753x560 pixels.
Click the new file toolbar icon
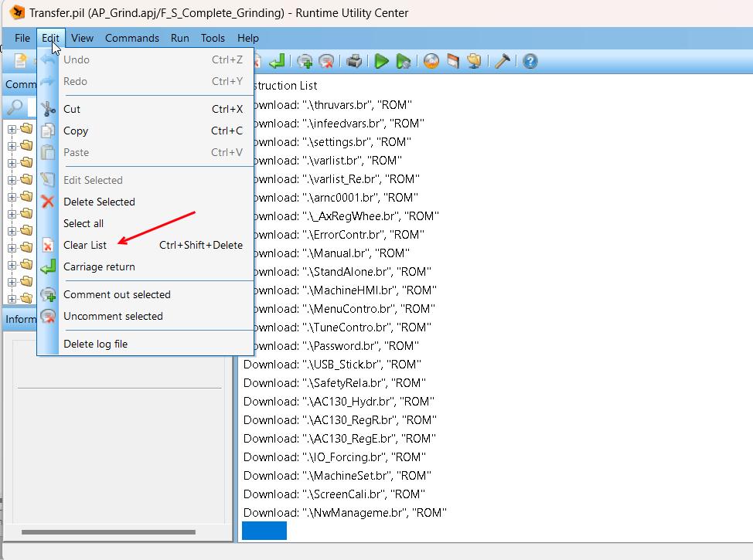(21, 61)
